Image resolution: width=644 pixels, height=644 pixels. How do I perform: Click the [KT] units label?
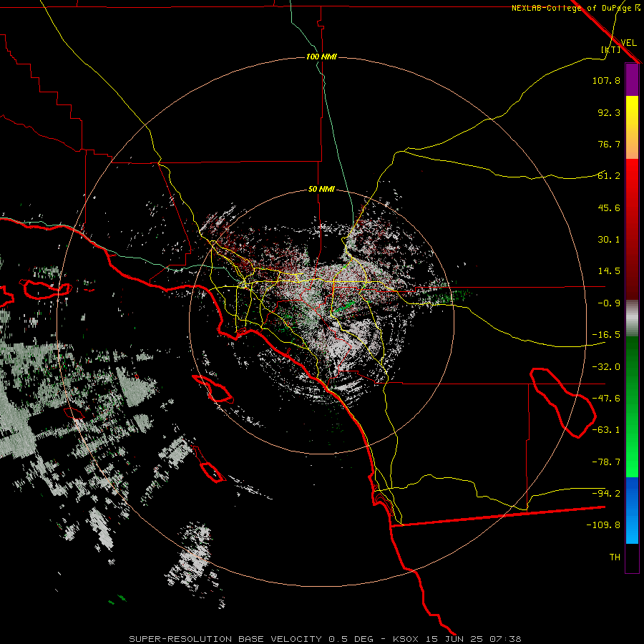coord(611,49)
